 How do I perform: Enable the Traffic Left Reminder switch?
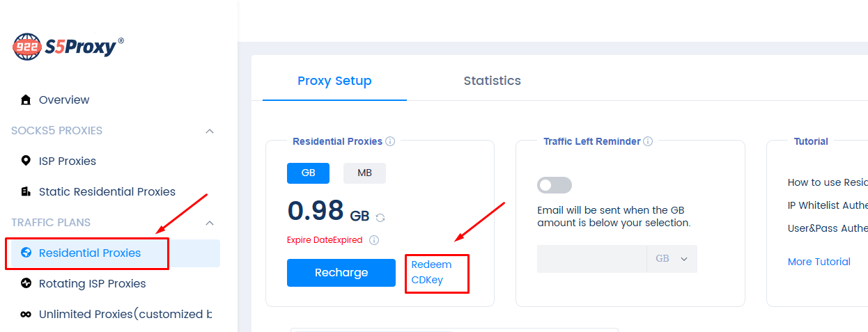[555, 185]
